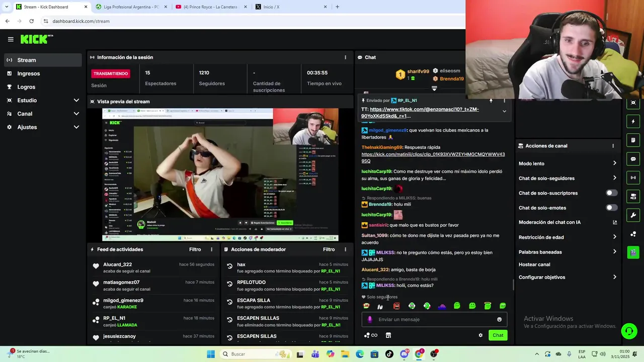
Task: Open Modo lento settings
Action: tap(568, 163)
